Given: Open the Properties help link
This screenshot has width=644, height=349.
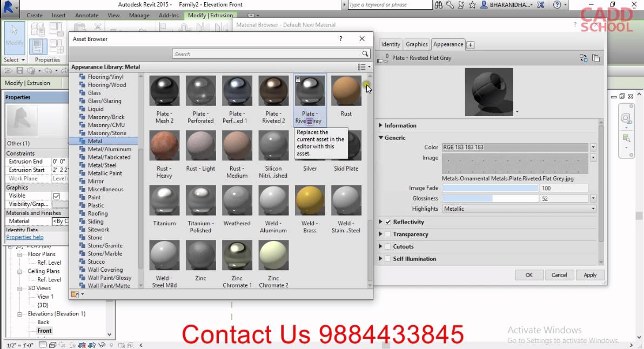Looking at the screenshot, I should (x=25, y=237).
